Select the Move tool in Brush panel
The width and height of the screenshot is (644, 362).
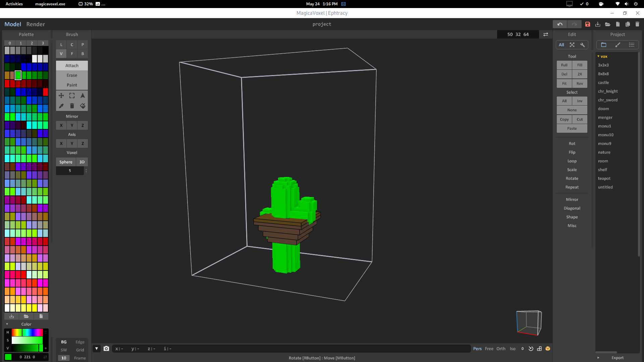[61, 96]
